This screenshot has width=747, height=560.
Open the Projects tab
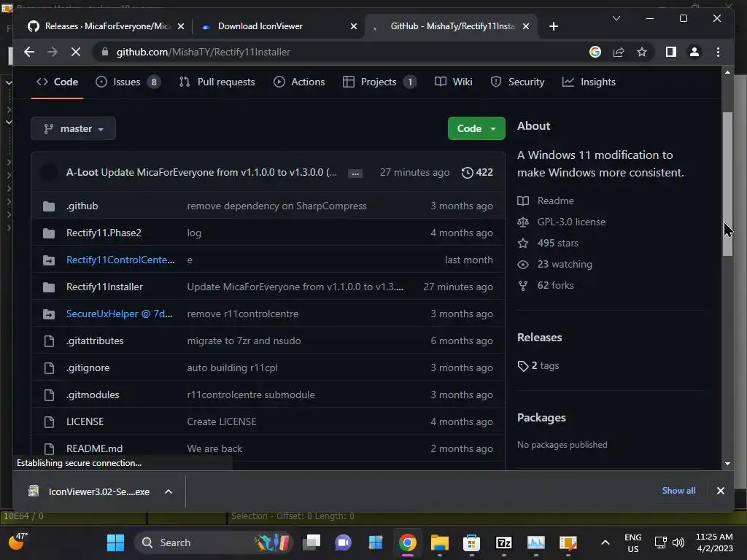pyautogui.click(x=379, y=82)
